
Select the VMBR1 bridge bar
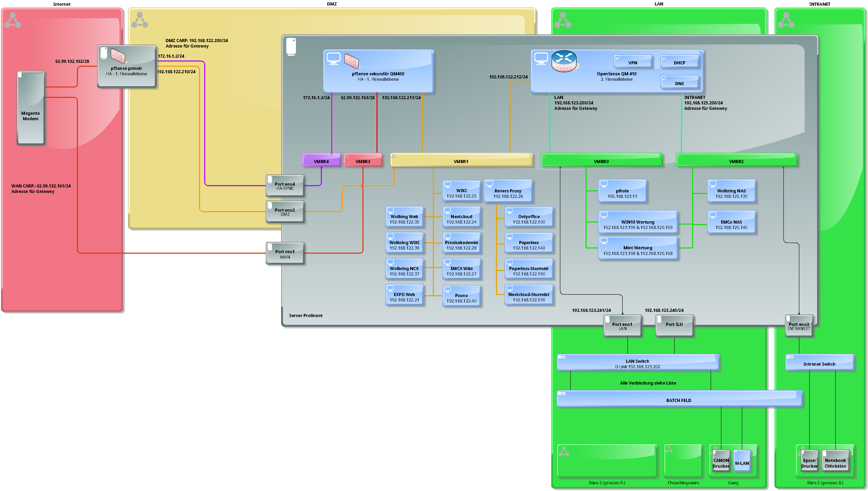tap(461, 160)
